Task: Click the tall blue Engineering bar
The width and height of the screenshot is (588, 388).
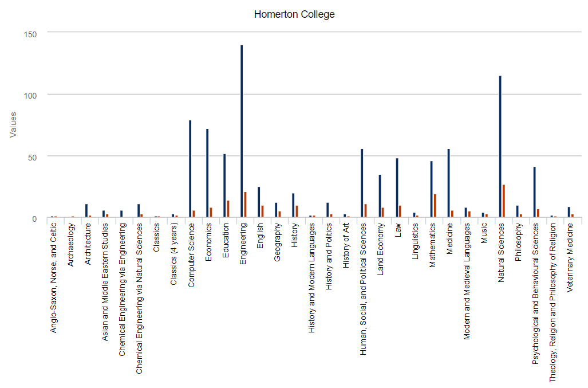Action: pyautogui.click(x=242, y=131)
